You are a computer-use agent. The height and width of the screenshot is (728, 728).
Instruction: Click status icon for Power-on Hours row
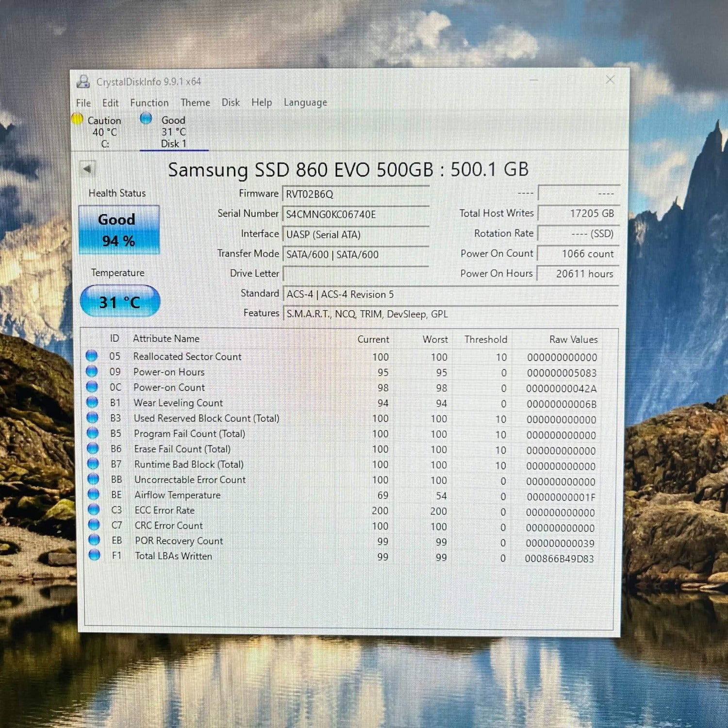click(92, 371)
